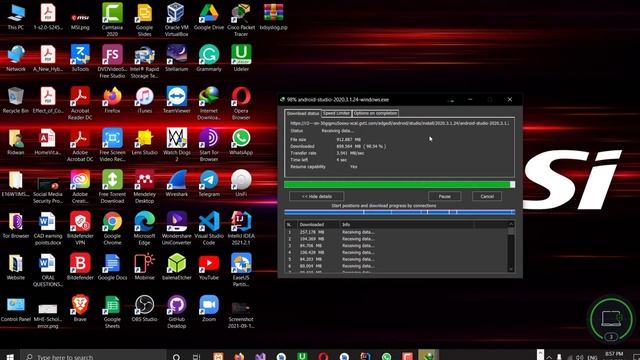
Task: Launch Mendeley Desktop
Action: [x=144, y=187]
